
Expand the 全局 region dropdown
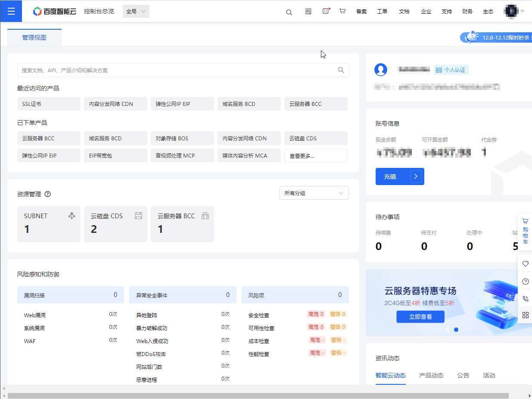(136, 12)
